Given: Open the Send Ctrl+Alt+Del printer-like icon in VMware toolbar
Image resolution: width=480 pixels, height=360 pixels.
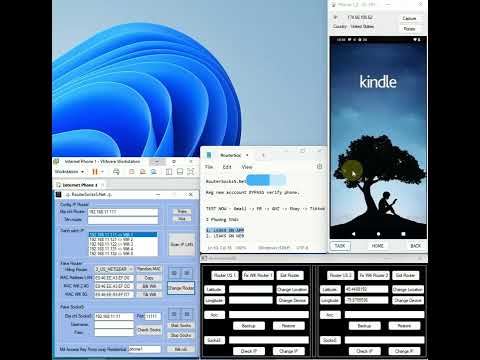Looking at the screenshot, I should [x=116, y=172].
